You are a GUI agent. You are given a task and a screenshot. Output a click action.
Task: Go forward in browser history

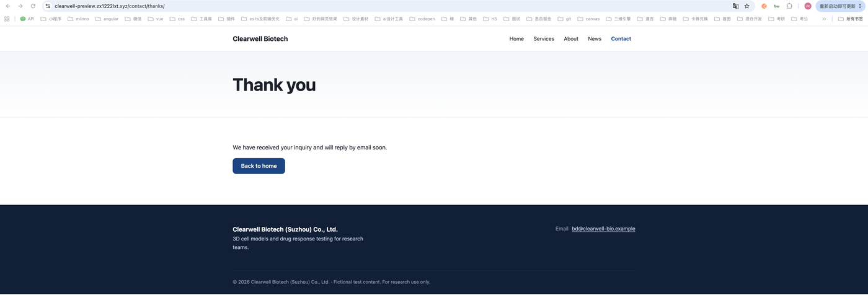[20, 6]
